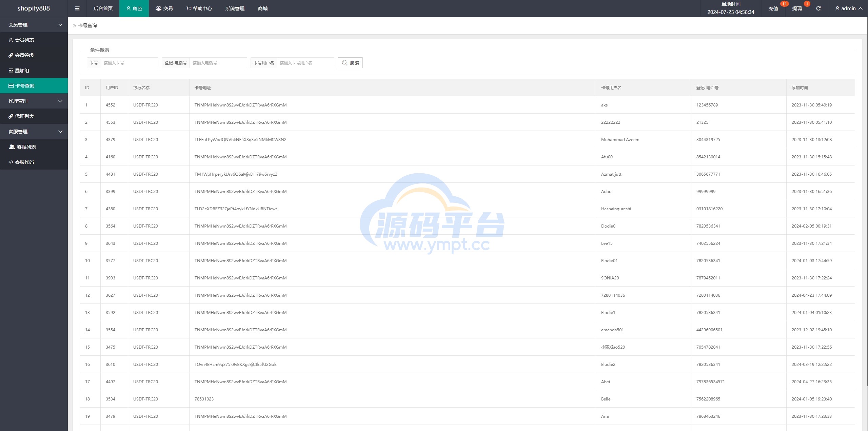
Task: Open 客服列表 in the sidebar
Action: (x=26, y=147)
